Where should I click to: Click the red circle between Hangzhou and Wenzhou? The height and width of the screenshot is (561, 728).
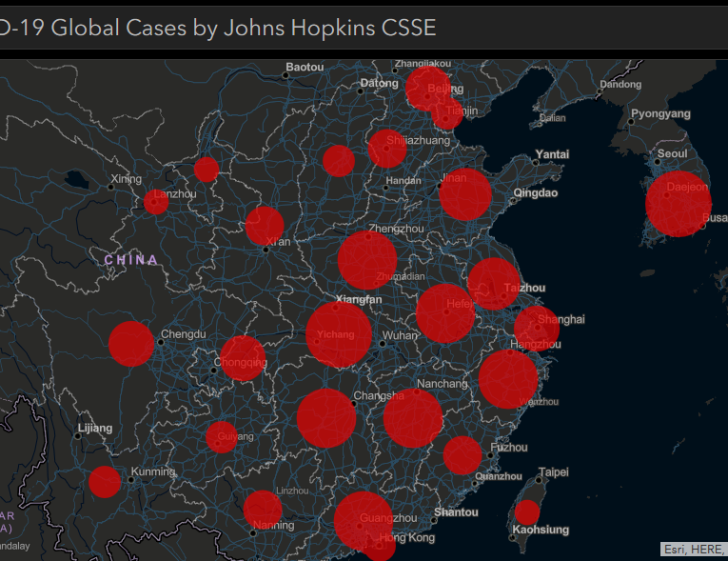tap(508, 379)
